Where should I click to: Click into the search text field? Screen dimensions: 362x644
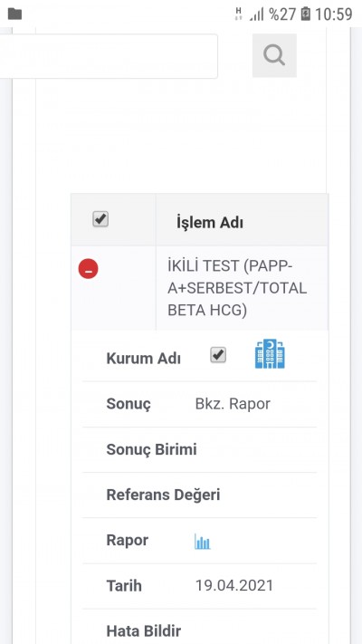click(109, 56)
